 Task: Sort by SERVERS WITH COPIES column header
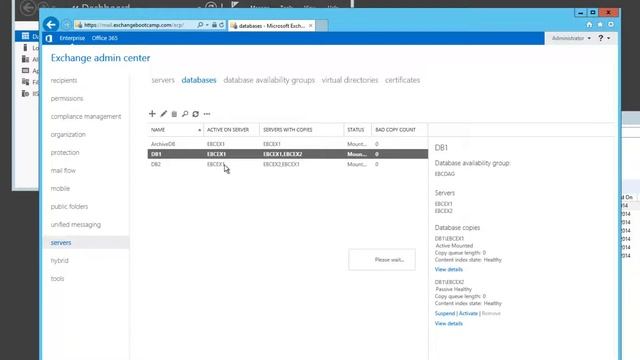click(x=302, y=130)
